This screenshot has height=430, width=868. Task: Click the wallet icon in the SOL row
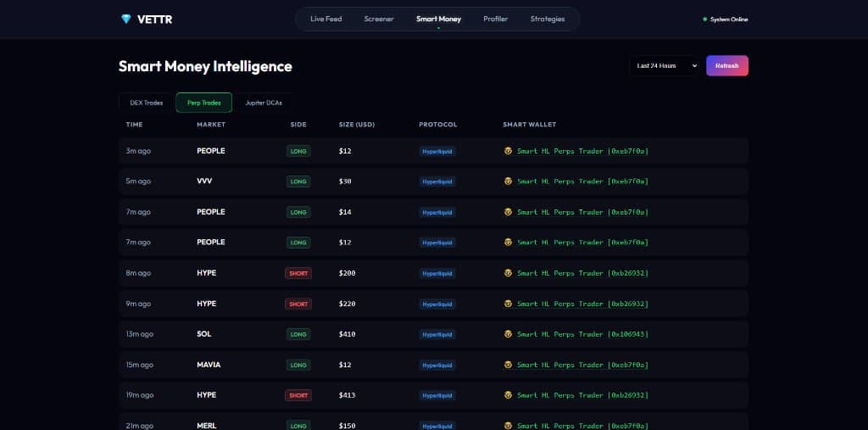(x=508, y=334)
